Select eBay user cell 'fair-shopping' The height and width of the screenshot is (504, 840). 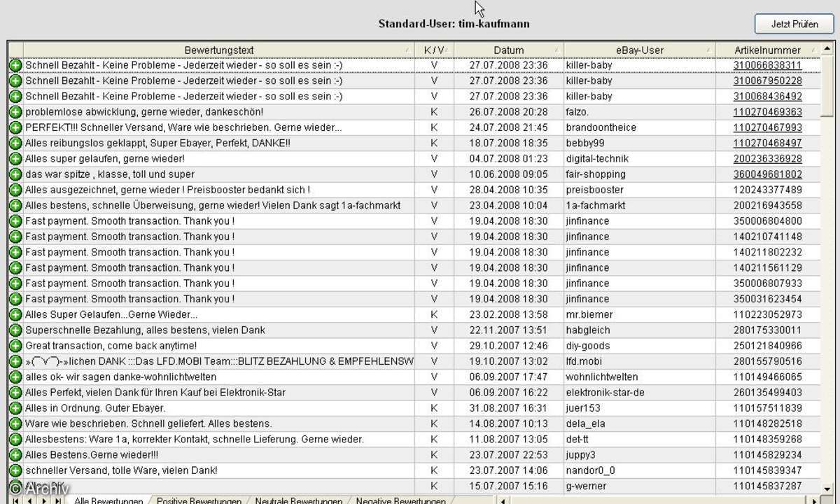pos(640,174)
